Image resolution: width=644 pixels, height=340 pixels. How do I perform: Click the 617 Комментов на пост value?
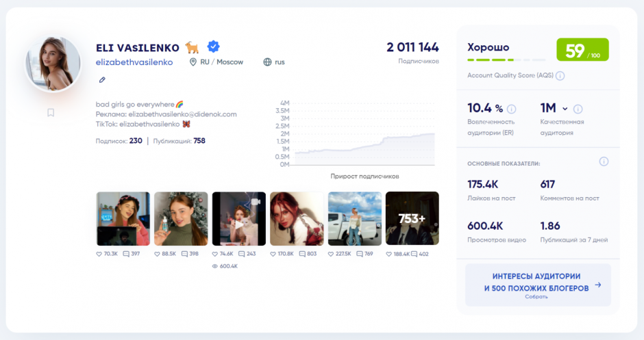(x=547, y=184)
